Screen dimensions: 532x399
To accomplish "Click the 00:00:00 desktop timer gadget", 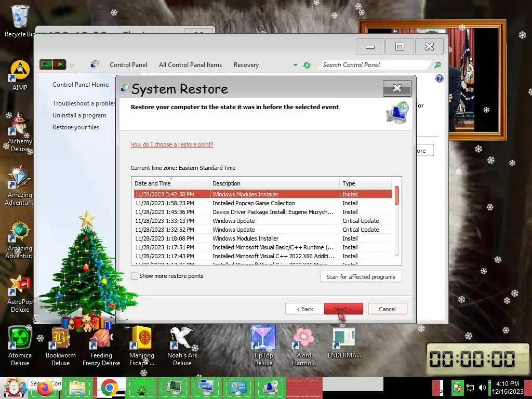I will click(478, 359).
